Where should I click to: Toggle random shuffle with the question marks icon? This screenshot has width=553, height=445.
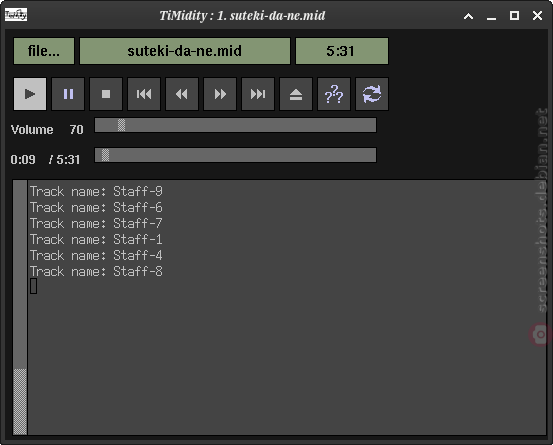click(x=334, y=94)
